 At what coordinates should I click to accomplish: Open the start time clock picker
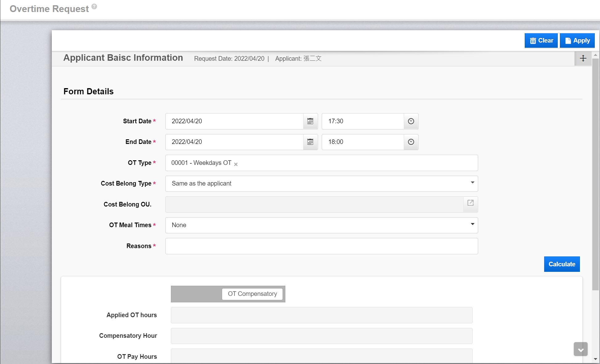(x=411, y=121)
